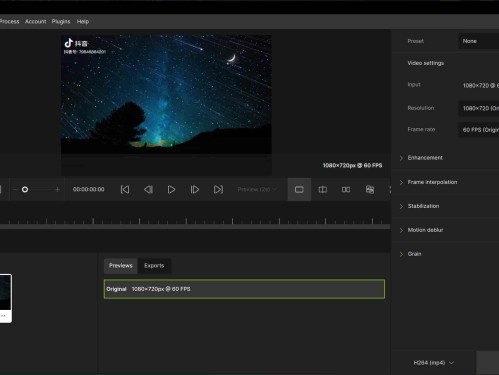This screenshot has width=499, height=375.
Task: Open the Resolution dropdown
Action: tap(479, 108)
